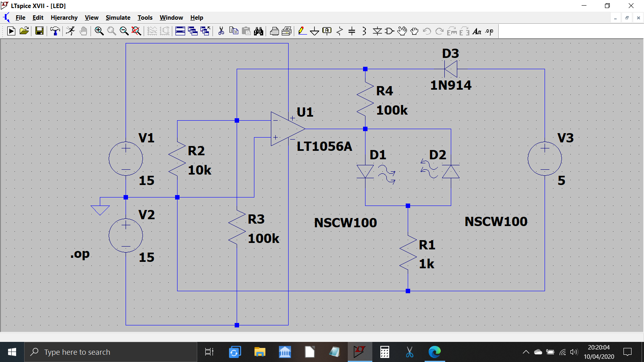Show hidden system tray icons
644x362 pixels.
526,352
